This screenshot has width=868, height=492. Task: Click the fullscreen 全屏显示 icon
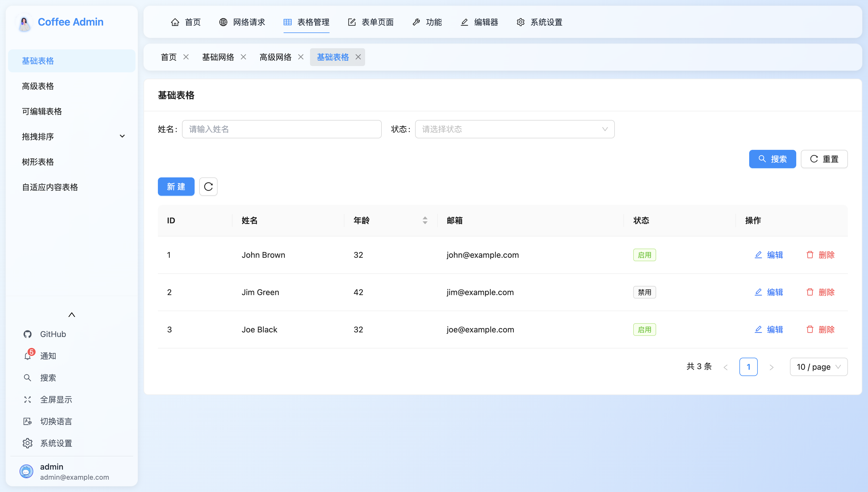(27, 399)
